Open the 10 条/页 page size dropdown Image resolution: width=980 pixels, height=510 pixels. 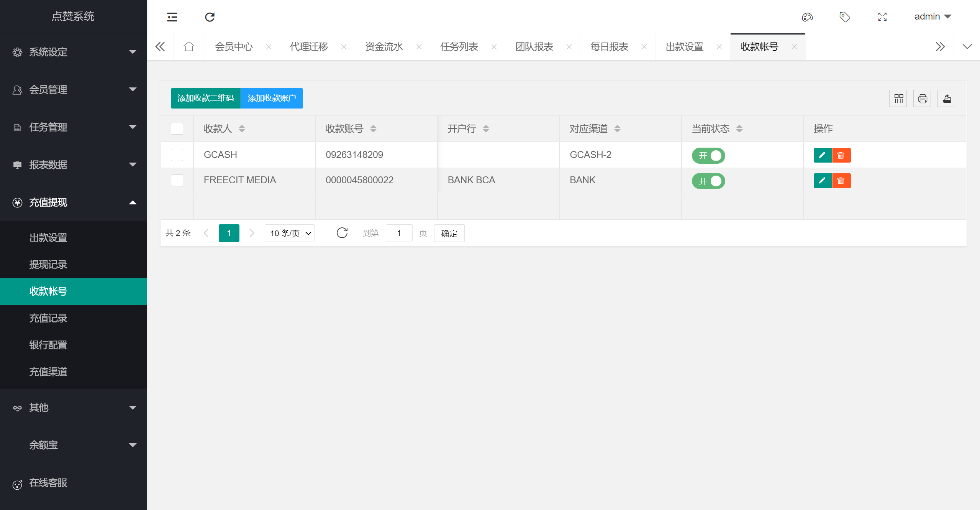pyautogui.click(x=290, y=233)
